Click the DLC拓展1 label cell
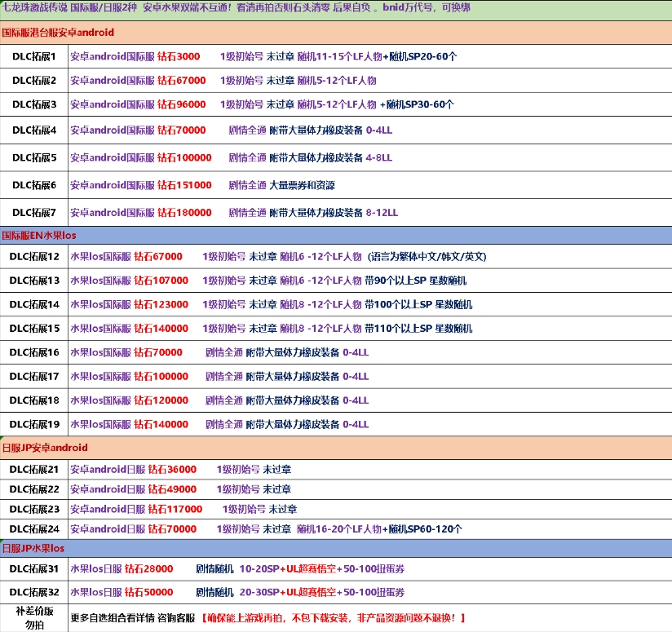 pyautogui.click(x=33, y=56)
